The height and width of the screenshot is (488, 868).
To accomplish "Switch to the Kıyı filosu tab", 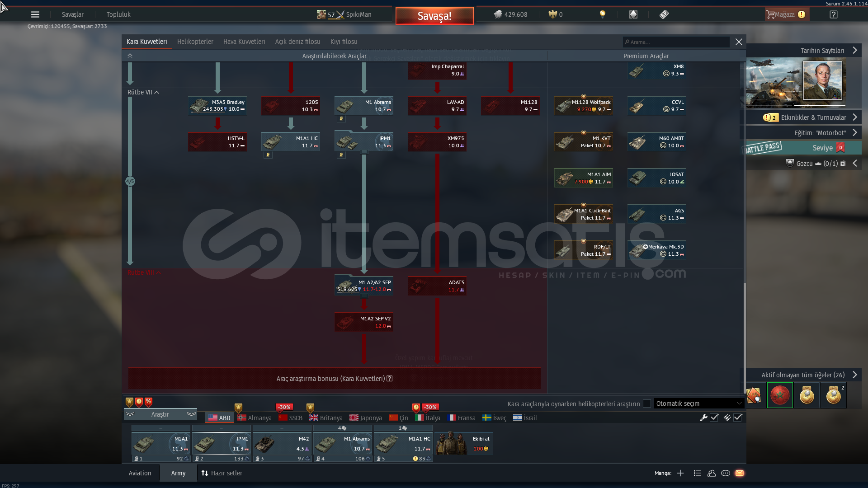I will click(344, 42).
